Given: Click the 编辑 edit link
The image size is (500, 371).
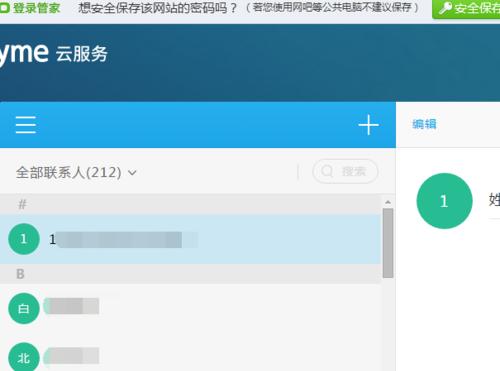Looking at the screenshot, I should tap(424, 124).
